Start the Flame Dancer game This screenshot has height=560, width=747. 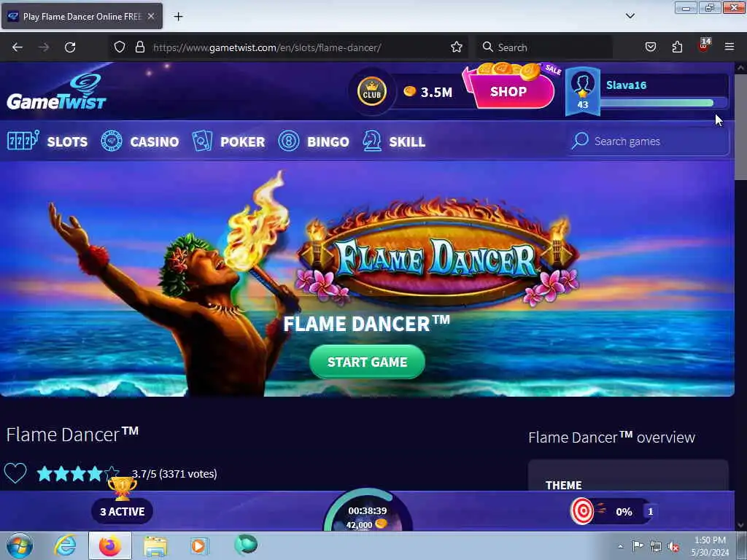click(367, 362)
